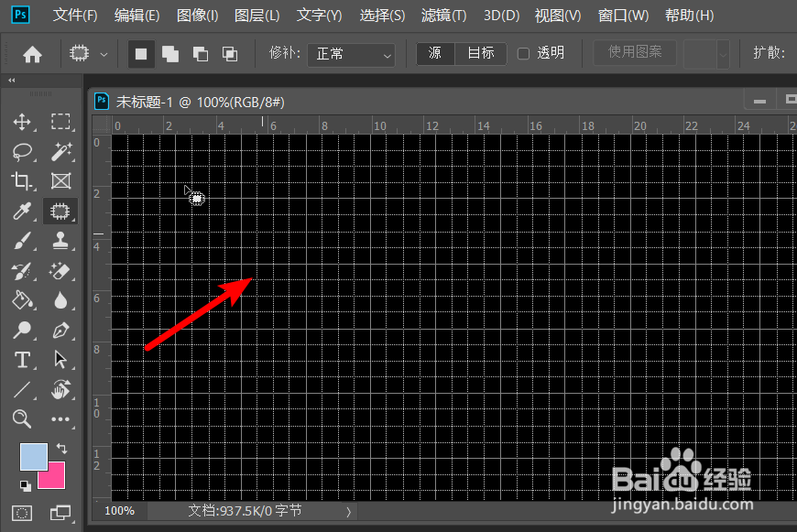Click the 使用图案 button

coord(635,52)
